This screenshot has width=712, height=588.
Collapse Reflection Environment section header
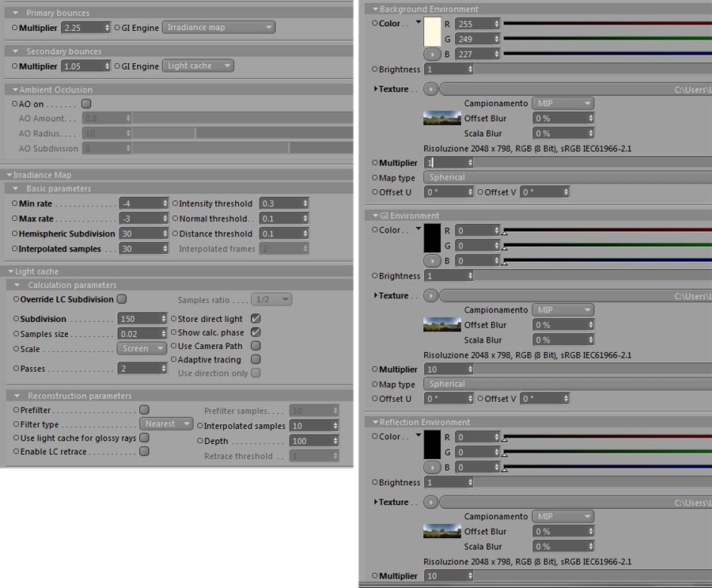(376, 422)
